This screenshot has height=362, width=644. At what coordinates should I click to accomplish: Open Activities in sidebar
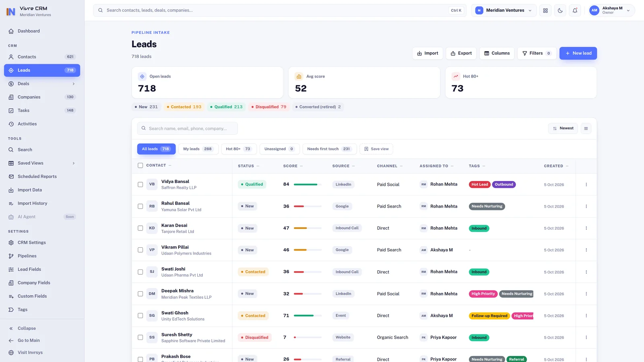(42, 124)
